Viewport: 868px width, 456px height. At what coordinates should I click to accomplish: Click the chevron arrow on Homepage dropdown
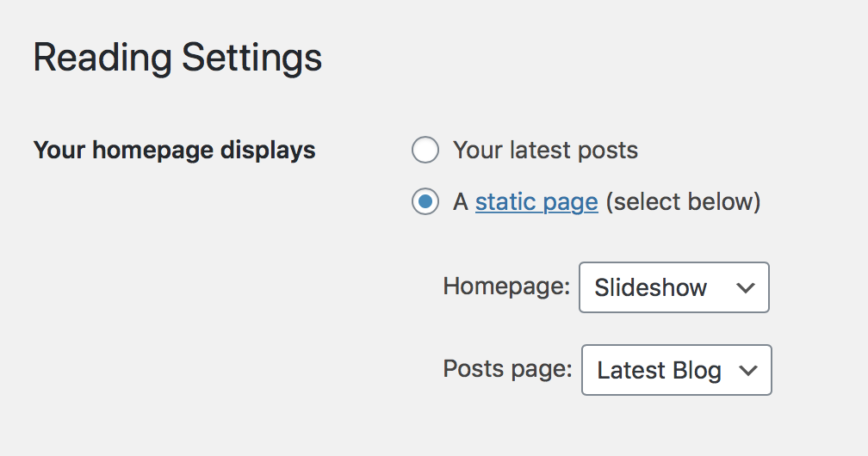point(746,288)
